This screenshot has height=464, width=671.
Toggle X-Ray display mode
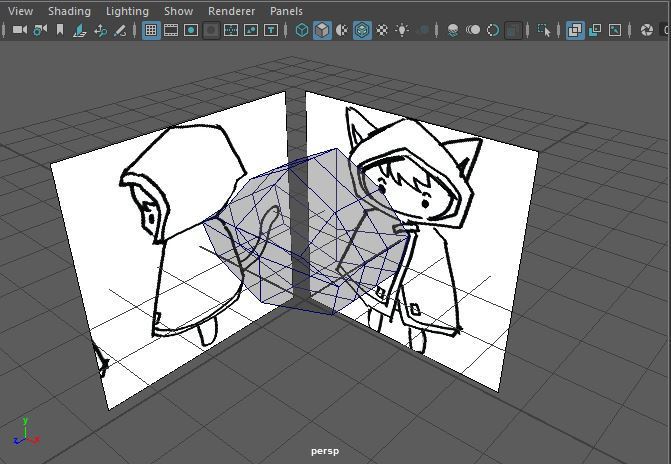point(575,30)
